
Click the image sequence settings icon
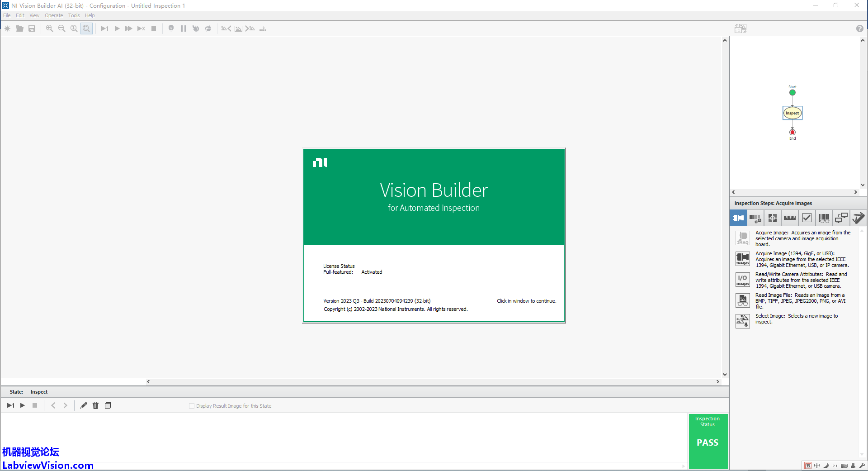pyautogui.click(x=263, y=29)
